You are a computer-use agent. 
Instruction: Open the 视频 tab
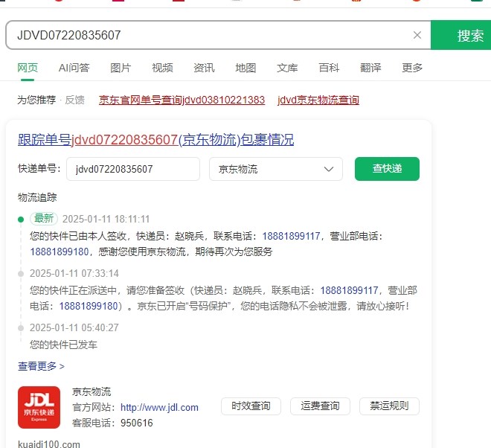click(x=162, y=68)
